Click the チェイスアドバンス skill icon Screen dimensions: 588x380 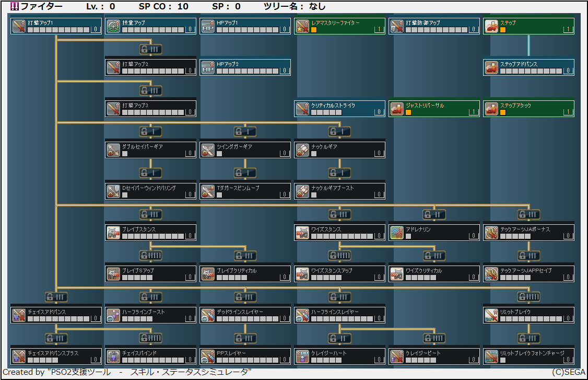click(19, 315)
